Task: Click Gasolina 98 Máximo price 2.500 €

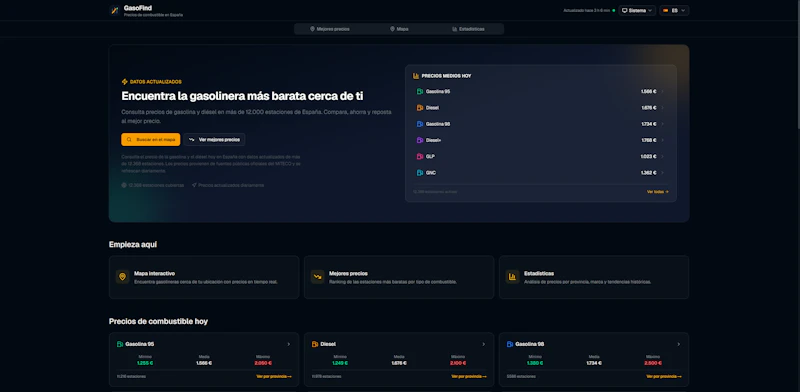Action: point(653,363)
